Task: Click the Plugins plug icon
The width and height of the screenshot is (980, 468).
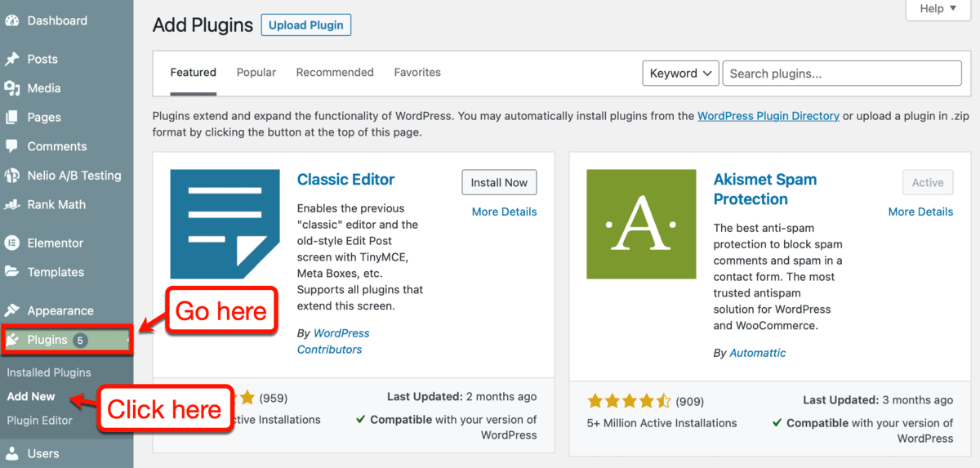Action: point(13,340)
